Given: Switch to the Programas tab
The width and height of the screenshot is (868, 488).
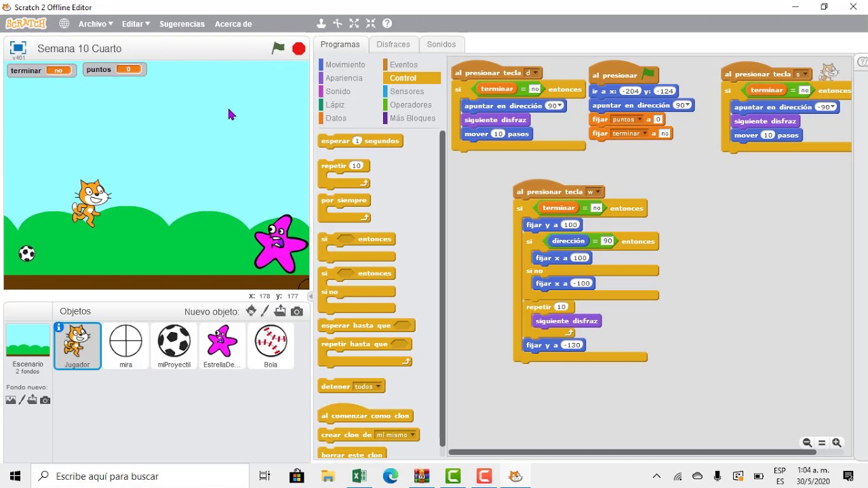Looking at the screenshot, I should tap(340, 45).
